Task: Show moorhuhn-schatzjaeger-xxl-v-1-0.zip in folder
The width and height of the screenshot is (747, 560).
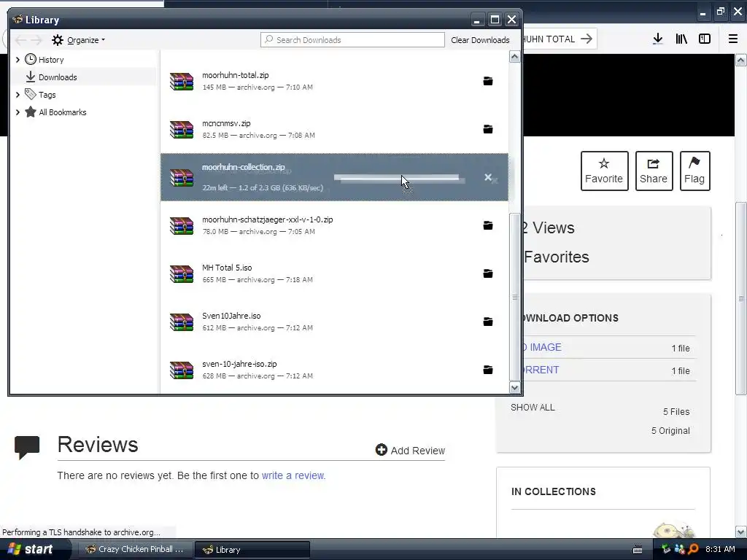Action: point(488,225)
